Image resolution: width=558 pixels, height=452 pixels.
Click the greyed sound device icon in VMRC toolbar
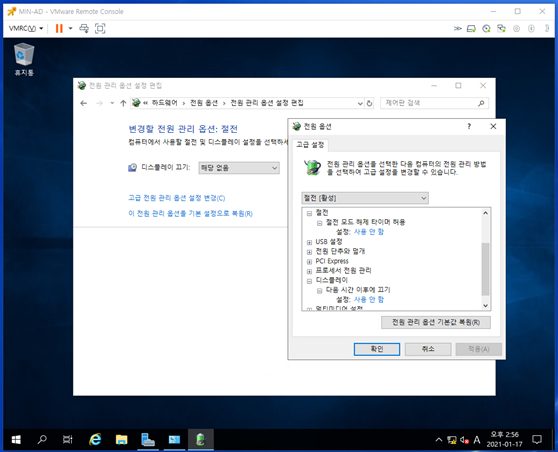[x=516, y=28]
